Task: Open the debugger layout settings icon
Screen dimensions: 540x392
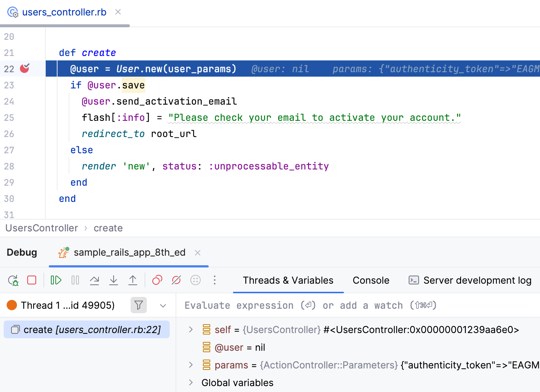Action: tap(195, 280)
